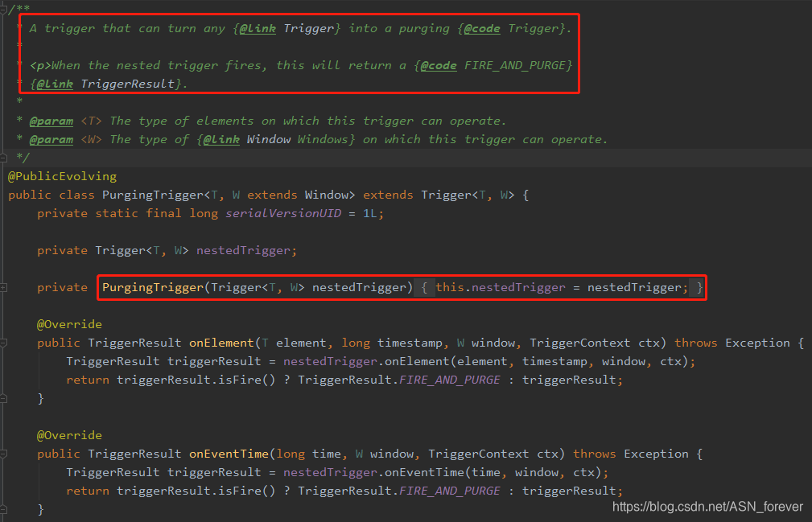
Task: Click the @PublicEvolving annotation
Action: coord(62,176)
